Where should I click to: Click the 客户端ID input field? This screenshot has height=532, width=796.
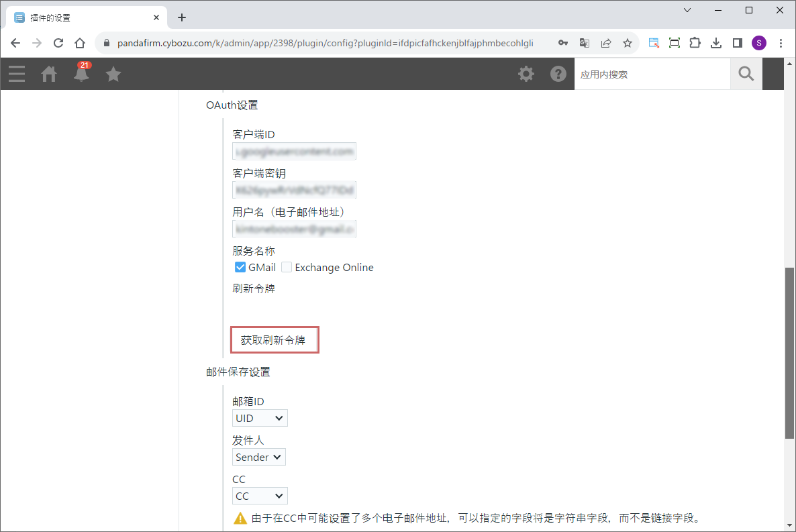click(294, 152)
